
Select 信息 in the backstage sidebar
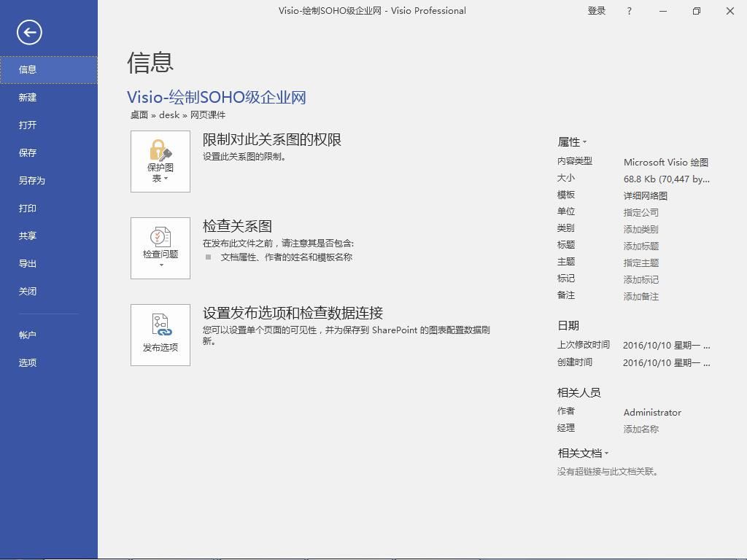point(49,69)
